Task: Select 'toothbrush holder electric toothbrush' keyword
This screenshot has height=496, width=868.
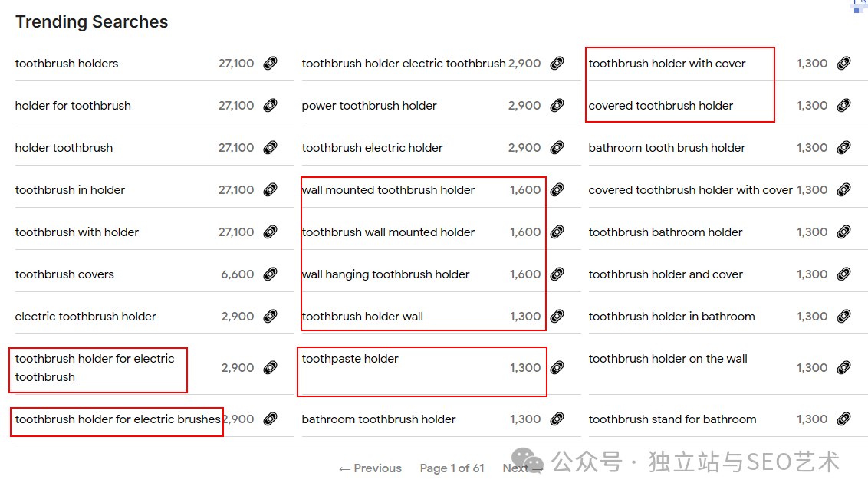Action: 403,64
